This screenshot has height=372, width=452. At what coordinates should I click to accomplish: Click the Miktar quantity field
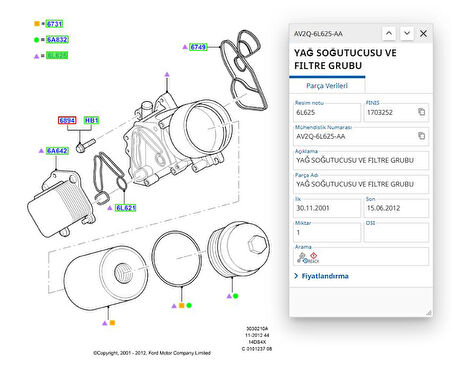(327, 232)
